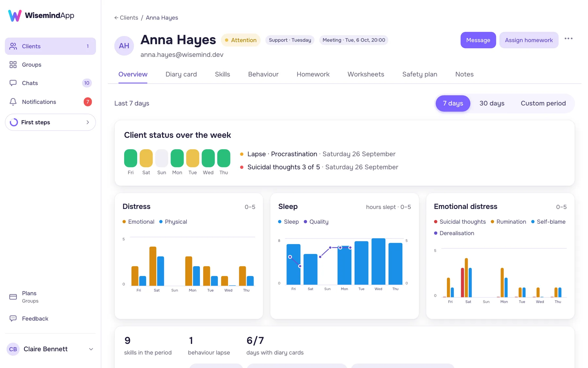Open Clients via its people icon
Image resolution: width=588 pixels, height=368 pixels.
(x=13, y=46)
